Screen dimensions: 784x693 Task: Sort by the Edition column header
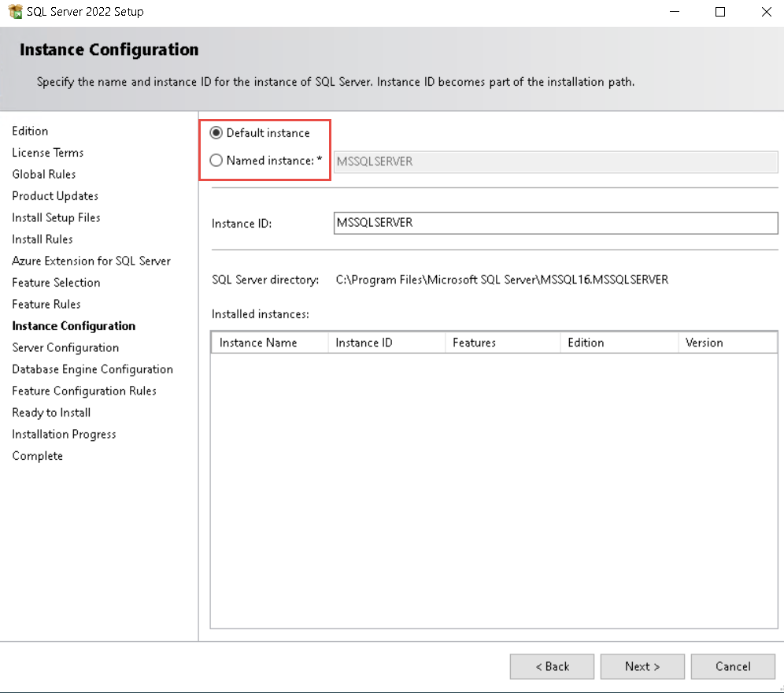tap(619, 343)
